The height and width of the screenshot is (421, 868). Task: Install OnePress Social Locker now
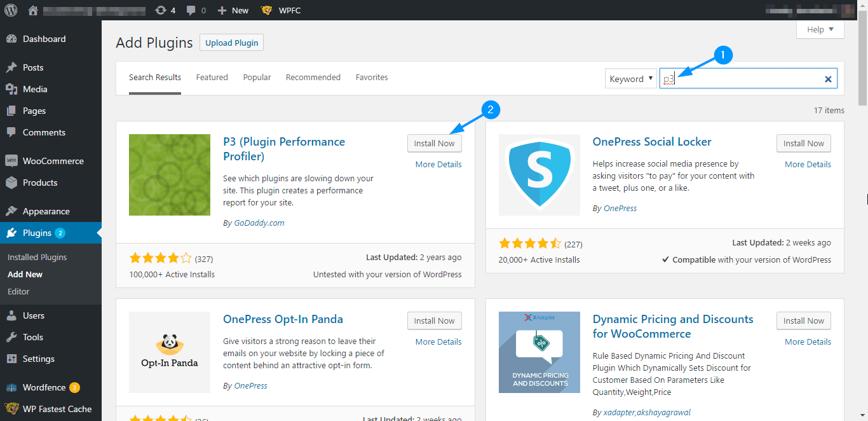tap(804, 143)
